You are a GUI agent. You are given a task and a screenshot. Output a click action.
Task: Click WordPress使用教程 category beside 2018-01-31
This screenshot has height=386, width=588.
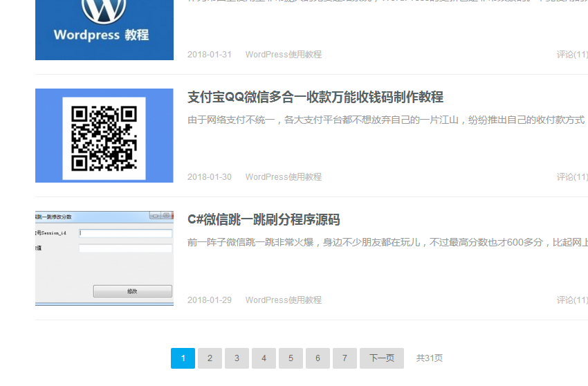click(283, 55)
